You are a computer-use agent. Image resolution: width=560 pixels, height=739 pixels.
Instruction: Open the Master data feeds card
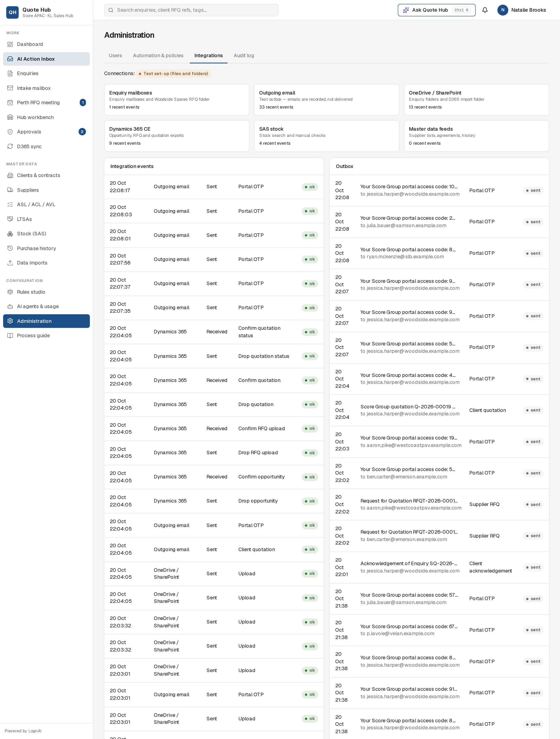[476, 136]
